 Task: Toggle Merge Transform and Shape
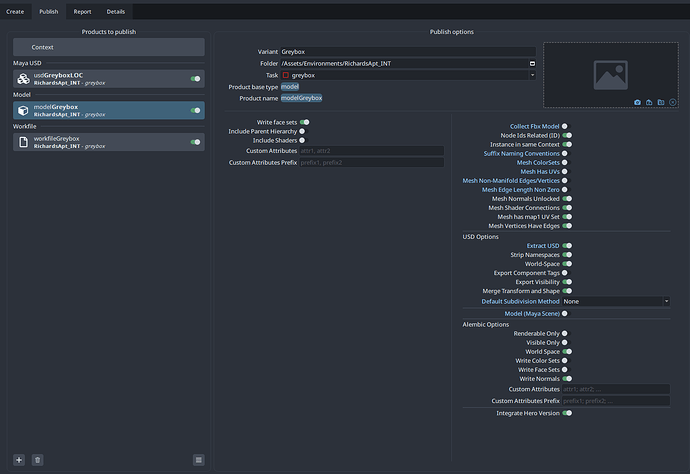coord(567,291)
